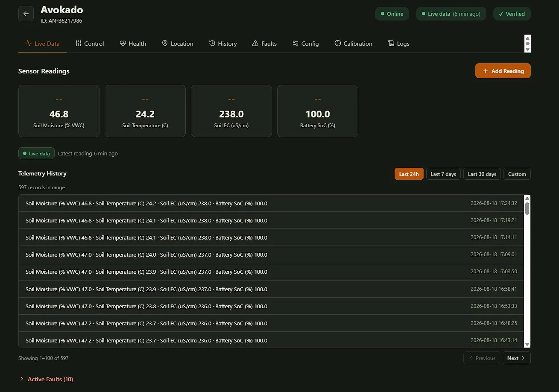Click the up arrow of the tab bar scroller
The width and height of the screenshot is (559, 392).
coord(528,38)
